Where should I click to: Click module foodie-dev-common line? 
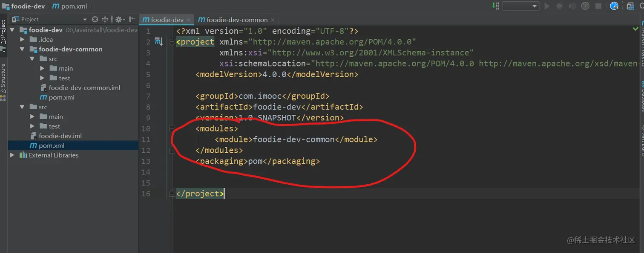click(296, 140)
